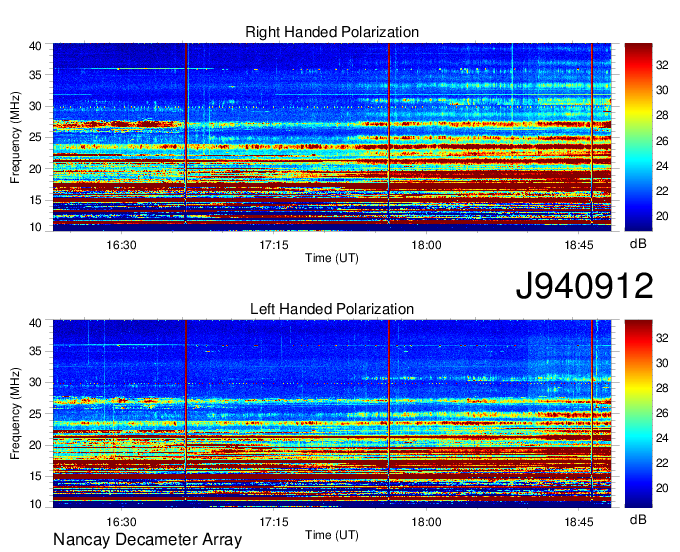The width and height of the screenshot is (680, 552).
Task: Click the 17:15 time tick under the upper plot
Action: click(274, 245)
